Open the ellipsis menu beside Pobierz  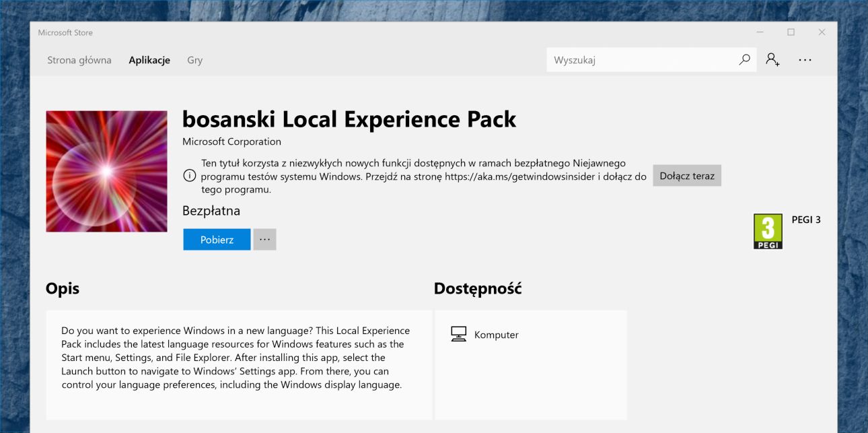264,240
